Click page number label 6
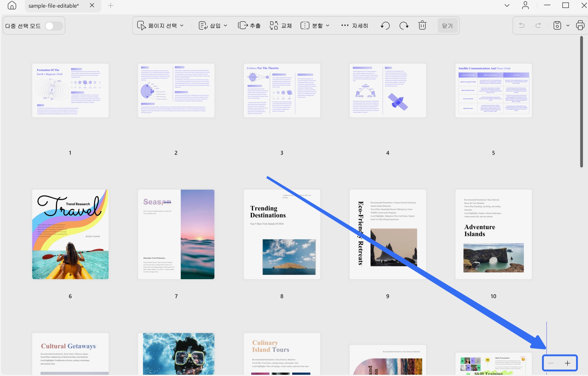The height and width of the screenshot is (376, 588). pyautogui.click(x=70, y=296)
